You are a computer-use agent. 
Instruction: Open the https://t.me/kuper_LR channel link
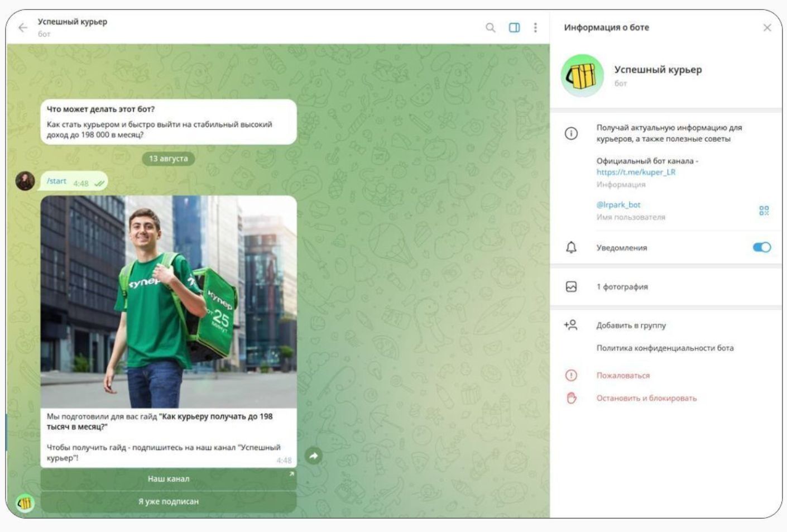(x=636, y=172)
